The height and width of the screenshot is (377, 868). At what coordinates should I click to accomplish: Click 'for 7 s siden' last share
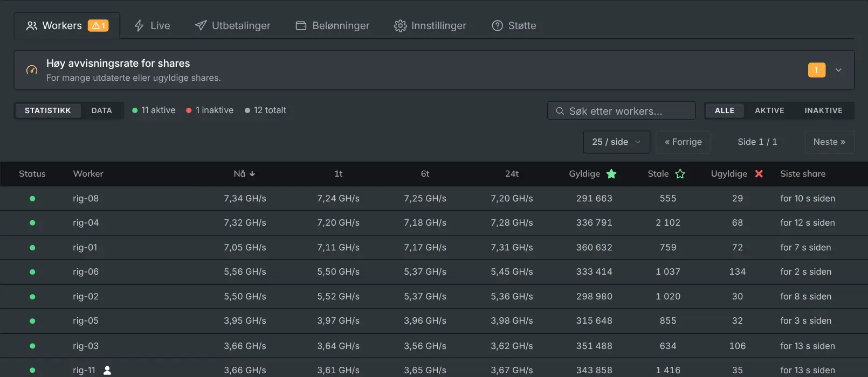pos(805,248)
